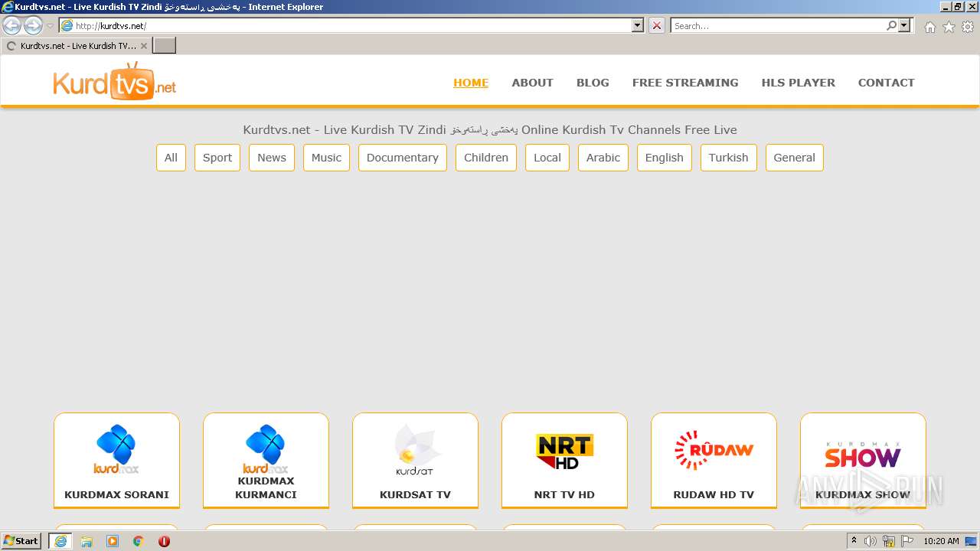Open the Rudaw HD TV channel card
Image resolution: width=980 pixels, height=551 pixels.
(x=714, y=461)
